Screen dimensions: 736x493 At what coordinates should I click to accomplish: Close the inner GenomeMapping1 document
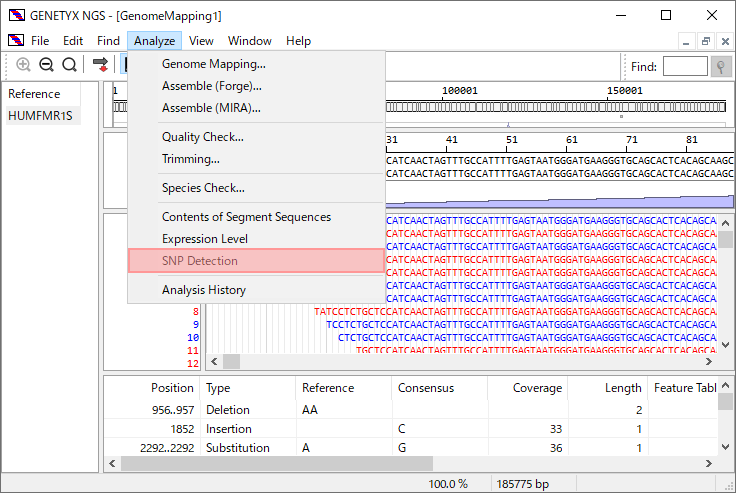pyautogui.click(x=725, y=41)
